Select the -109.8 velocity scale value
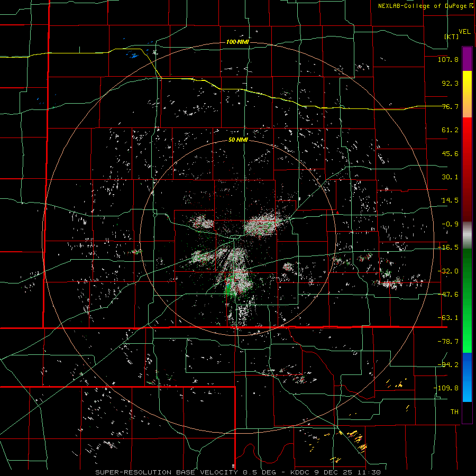The height and width of the screenshot is (476, 476). coord(446,388)
